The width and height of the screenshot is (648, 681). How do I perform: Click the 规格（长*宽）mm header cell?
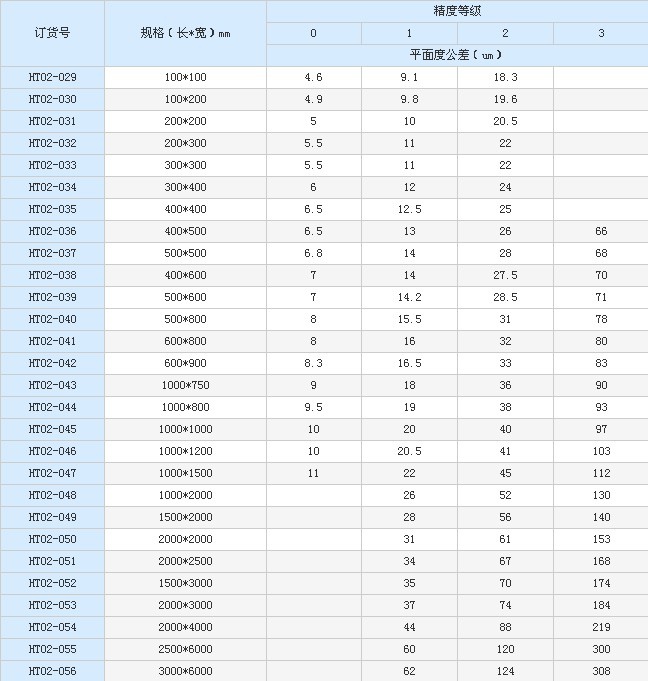[x=185, y=33]
